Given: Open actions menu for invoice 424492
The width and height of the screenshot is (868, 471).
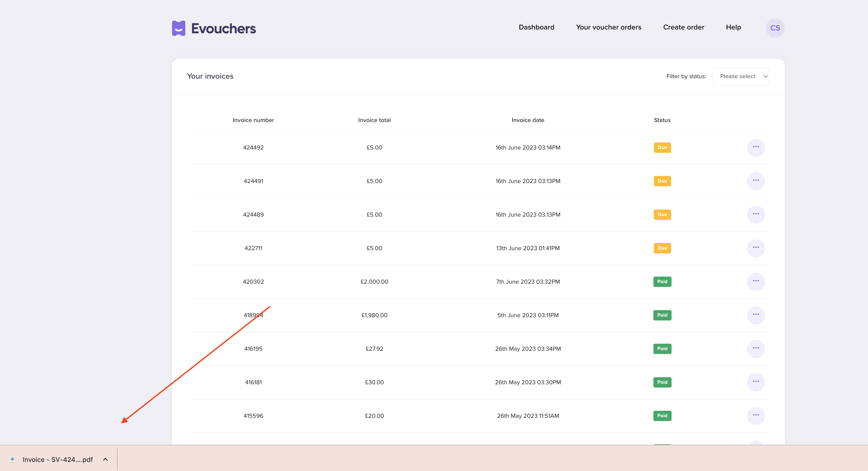Looking at the screenshot, I should pyautogui.click(x=756, y=147).
